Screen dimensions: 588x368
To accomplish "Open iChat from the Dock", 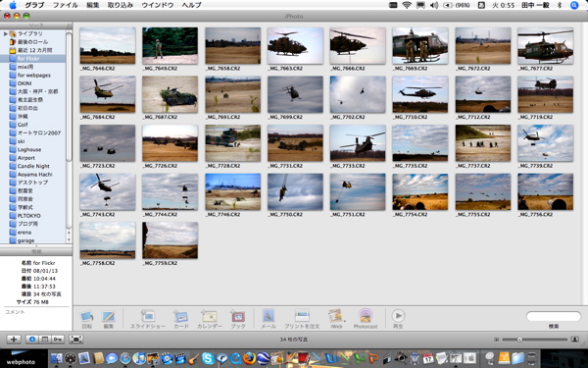I will [112, 358].
